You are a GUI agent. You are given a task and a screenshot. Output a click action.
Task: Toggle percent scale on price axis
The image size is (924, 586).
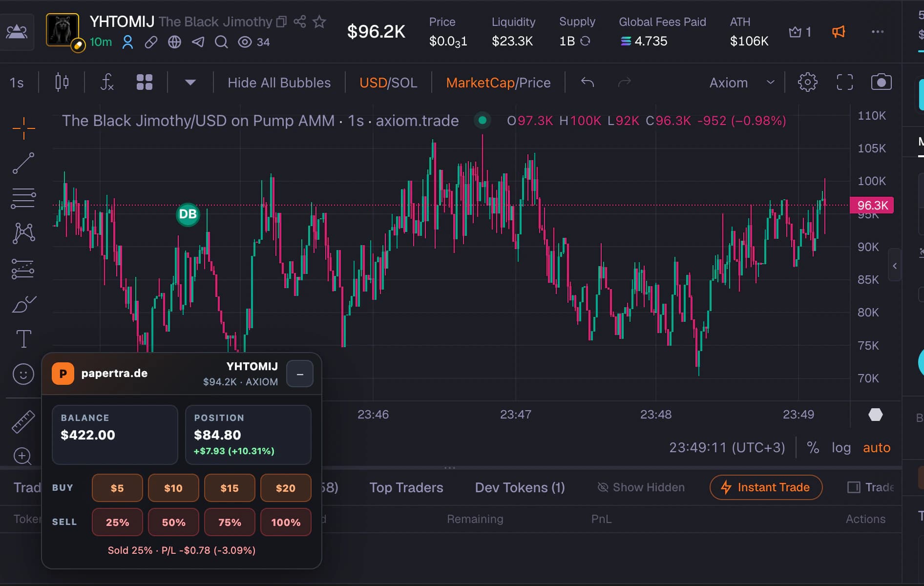coord(813,447)
